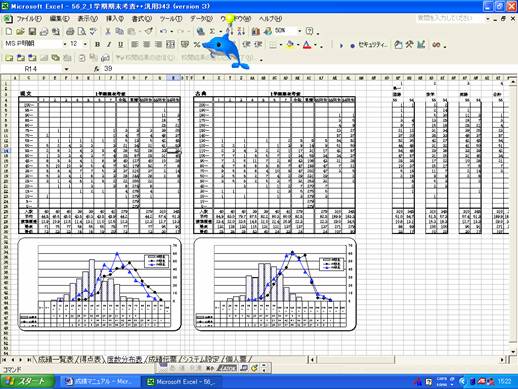This screenshot has width=518, height=389.
Task: Click the Merge and Center icon
Action: coord(170,44)
